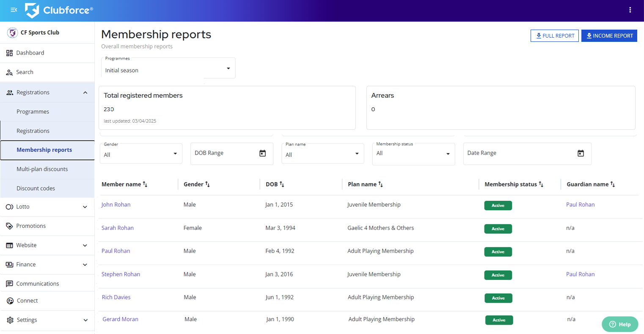
Task: Open the Help widget in the corner
Action: click(x=619, y=324)
